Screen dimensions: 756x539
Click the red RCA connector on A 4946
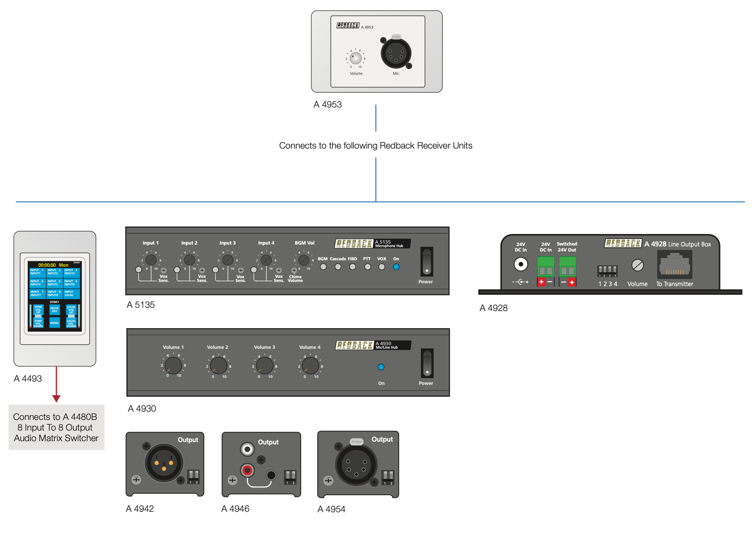(x=248, y=470)
